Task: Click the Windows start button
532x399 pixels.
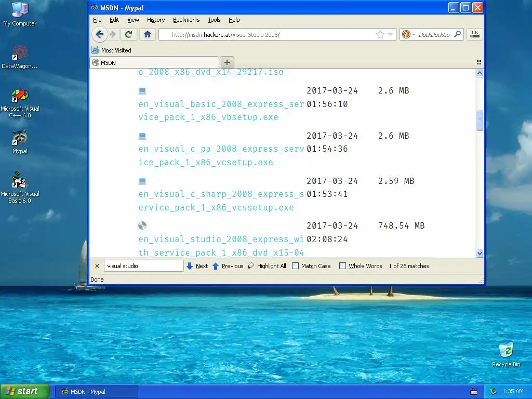Action: pyautogui.click(x=25, y=392)
